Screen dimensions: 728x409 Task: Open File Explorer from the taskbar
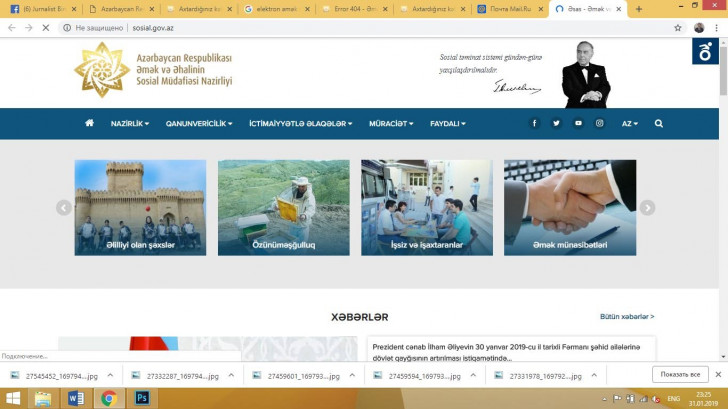click(x=43, y=398)
